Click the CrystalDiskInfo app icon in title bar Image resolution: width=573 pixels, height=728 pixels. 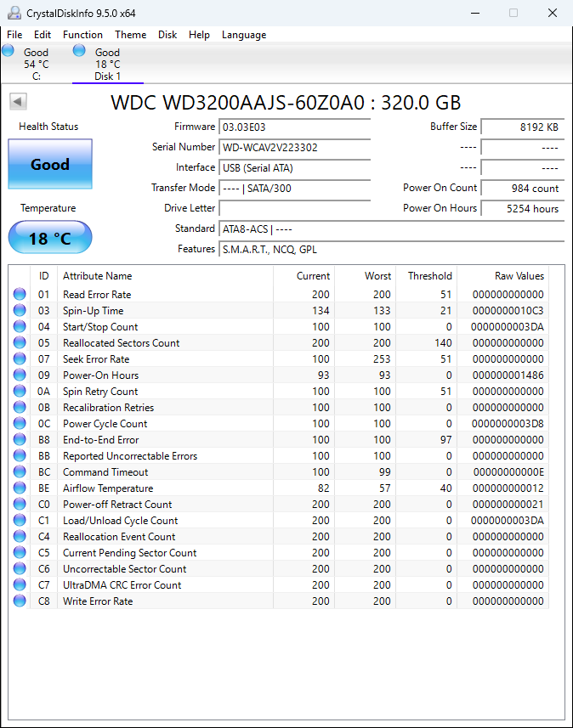(x=14, y=13)
